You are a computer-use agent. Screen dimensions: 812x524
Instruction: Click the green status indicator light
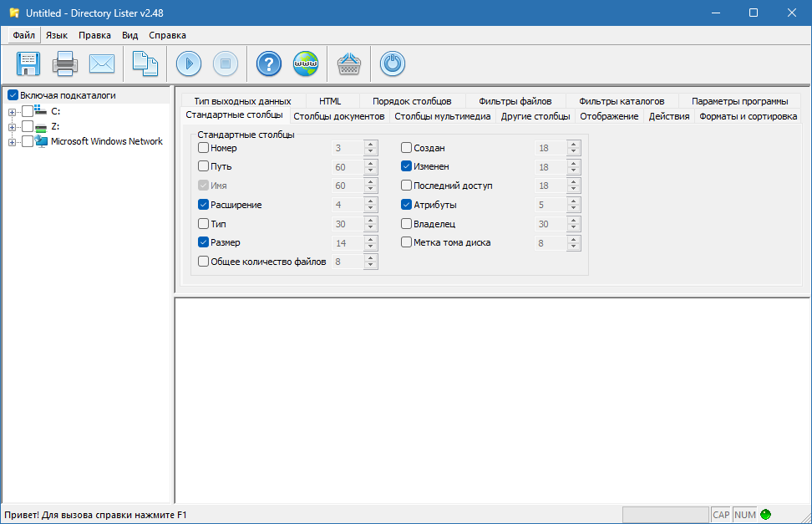[x=765, y=514]
